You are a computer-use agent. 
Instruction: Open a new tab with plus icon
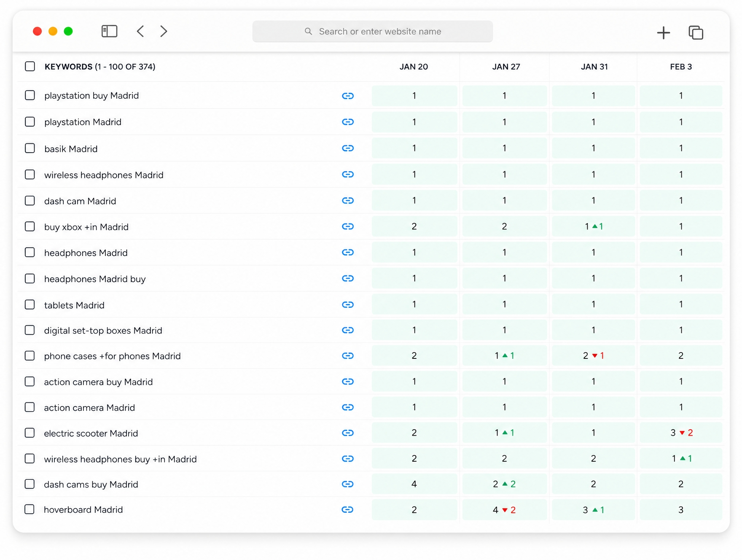[663, 32]
